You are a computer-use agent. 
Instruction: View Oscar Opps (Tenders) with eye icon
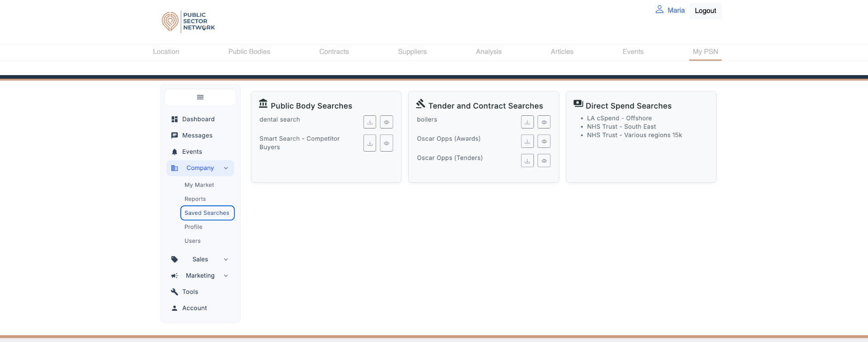(x=544, y=161)
